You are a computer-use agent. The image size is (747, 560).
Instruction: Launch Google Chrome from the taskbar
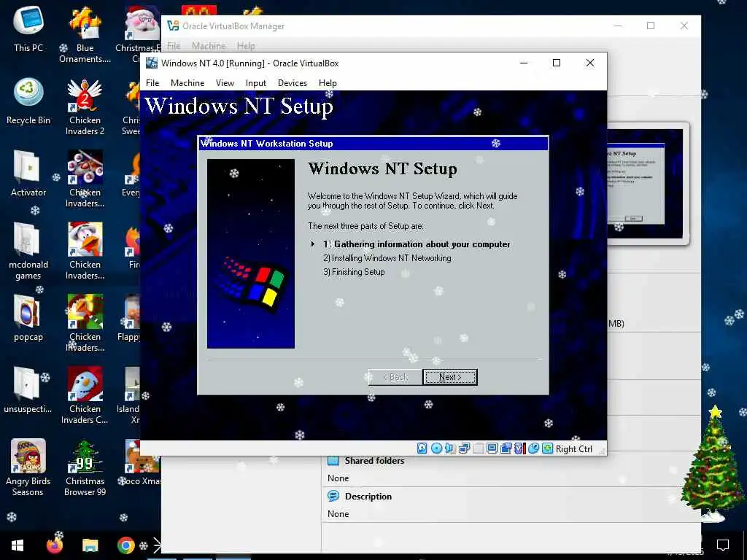point(125,545)
